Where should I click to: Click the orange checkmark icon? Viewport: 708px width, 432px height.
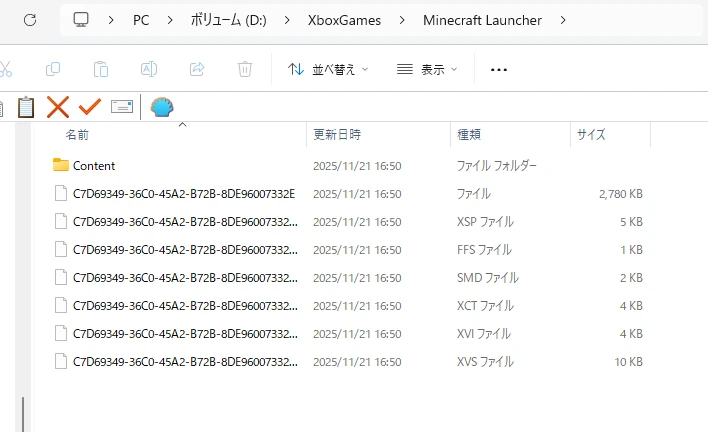(x=89, y=107)
